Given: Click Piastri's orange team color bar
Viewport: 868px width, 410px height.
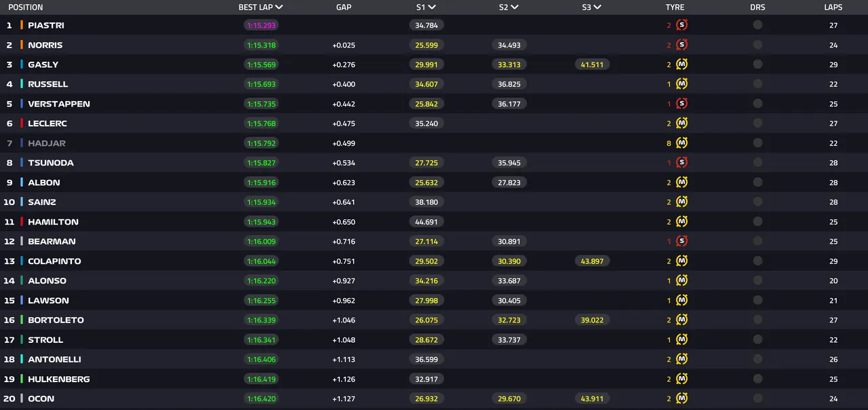Looking at the screenshot, I should [22, 25].
